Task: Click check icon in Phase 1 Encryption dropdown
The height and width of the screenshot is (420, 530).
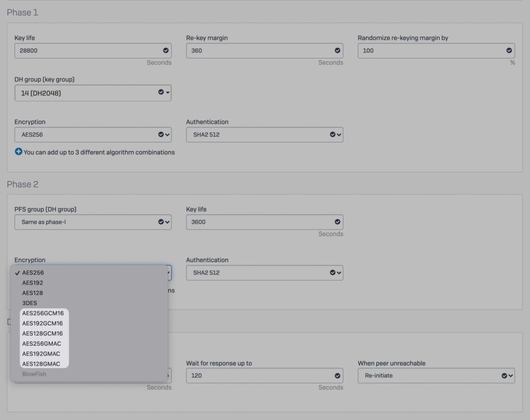Action: (161, 134)
